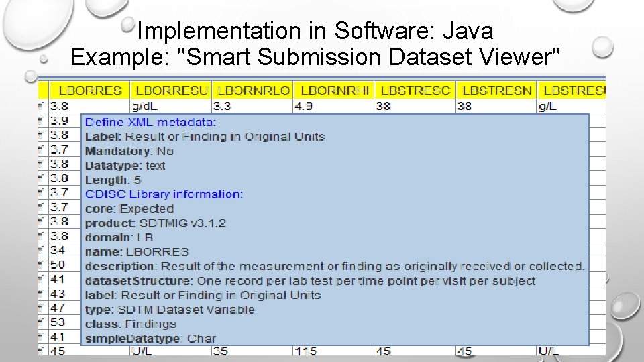This screenshot has height=362, width=644.
Task: Click the g/dL cell under LBORRESU
Action: pyautogui.click(x=171, y=107)
